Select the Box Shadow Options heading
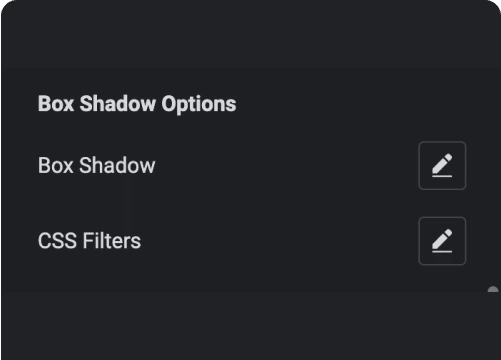501x360 pixels. pos(137,104)
